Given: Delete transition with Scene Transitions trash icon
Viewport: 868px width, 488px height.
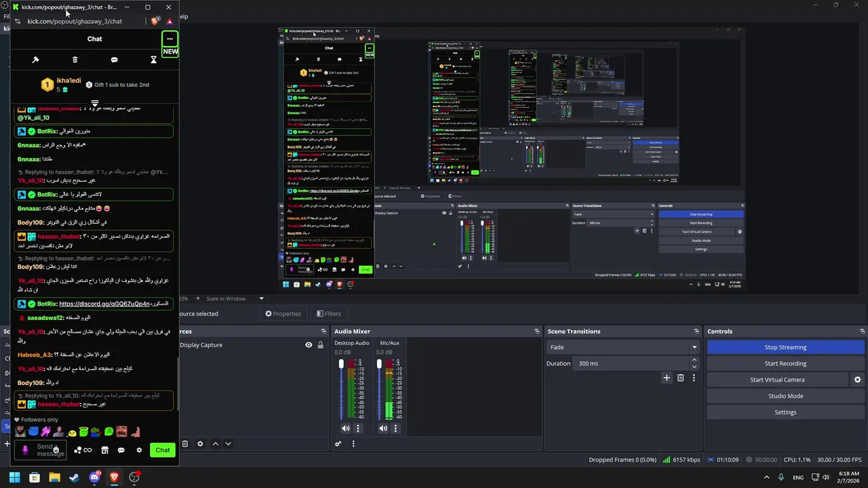Looking at the screenshot, I should pyautogui.click(x=681, y=378).
